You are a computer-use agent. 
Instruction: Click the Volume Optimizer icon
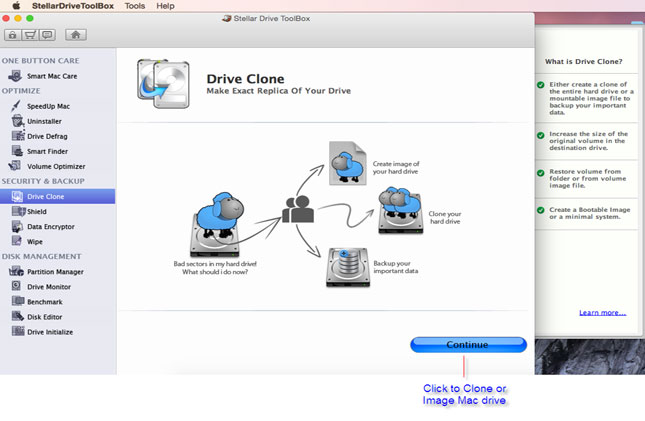point(15,166)
